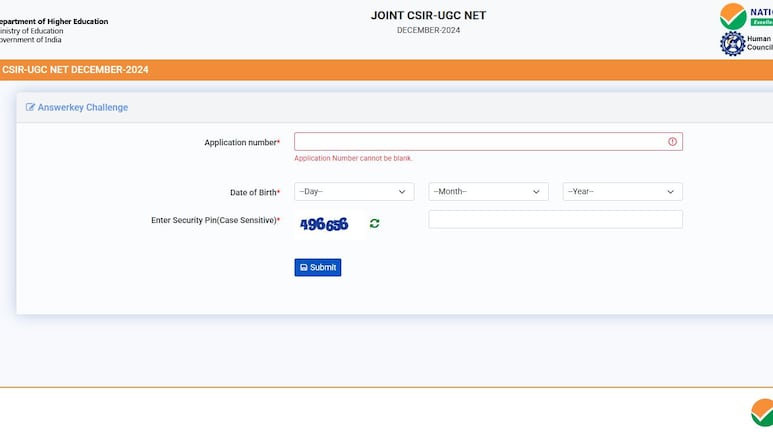The image size is (773, 435).
Task: Click the 'Enter Security Pin(Case Sensitive)' label
Action: (214, 220)
